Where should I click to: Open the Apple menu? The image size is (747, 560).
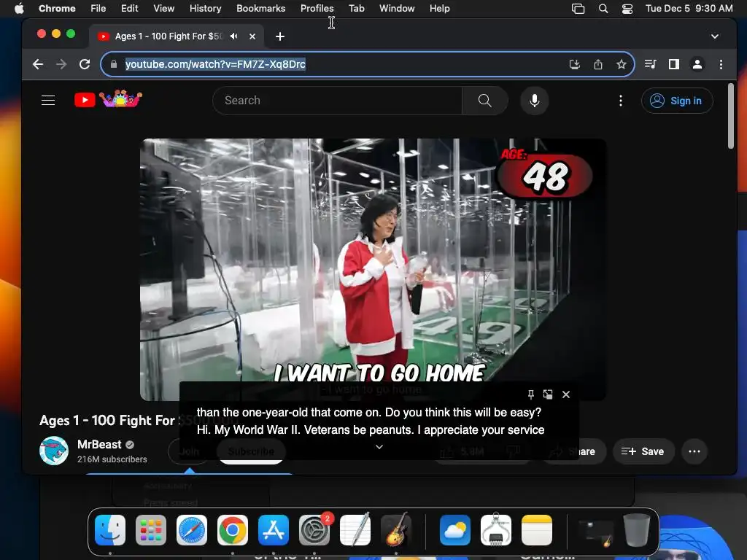19,8
